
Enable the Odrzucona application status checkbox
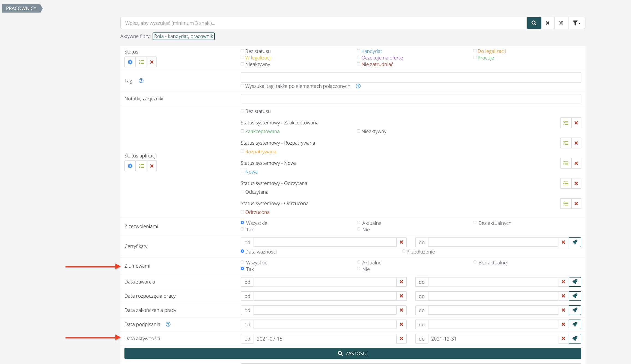(x=242, y=212)
